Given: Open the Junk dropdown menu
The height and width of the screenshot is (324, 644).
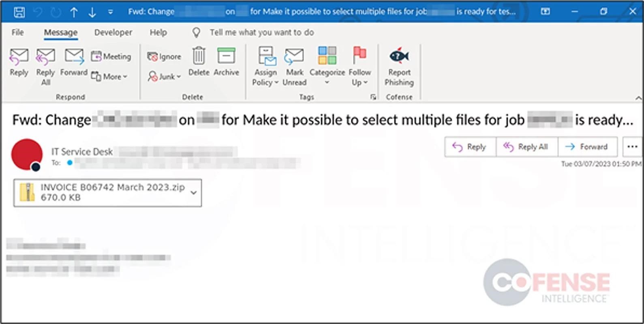Looking at the screenshot, I should (165, 77).
